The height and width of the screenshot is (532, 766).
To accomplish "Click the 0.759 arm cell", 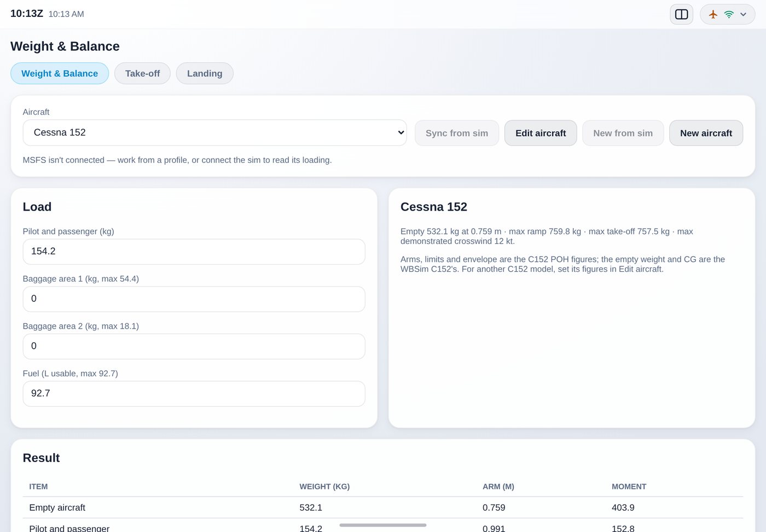I will (494, 507).
